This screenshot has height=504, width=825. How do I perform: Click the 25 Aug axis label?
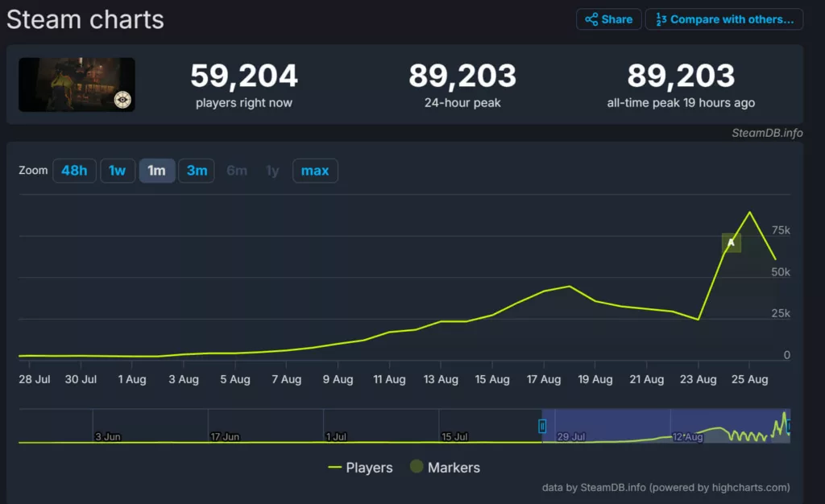pyautogui.click(x=750, y=379)
